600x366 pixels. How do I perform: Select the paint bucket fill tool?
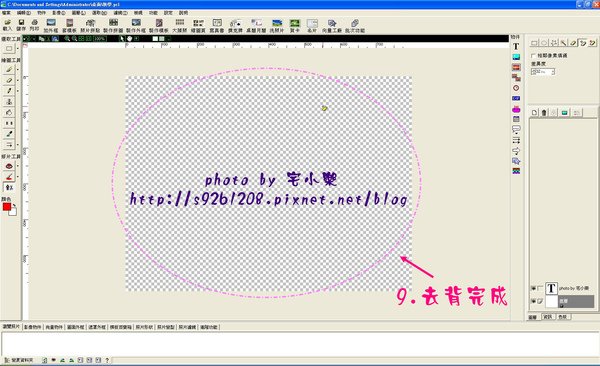click(9, 113)
